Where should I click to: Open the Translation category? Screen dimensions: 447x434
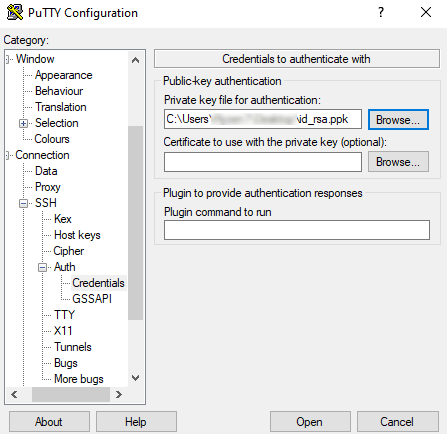coord(61,107)
